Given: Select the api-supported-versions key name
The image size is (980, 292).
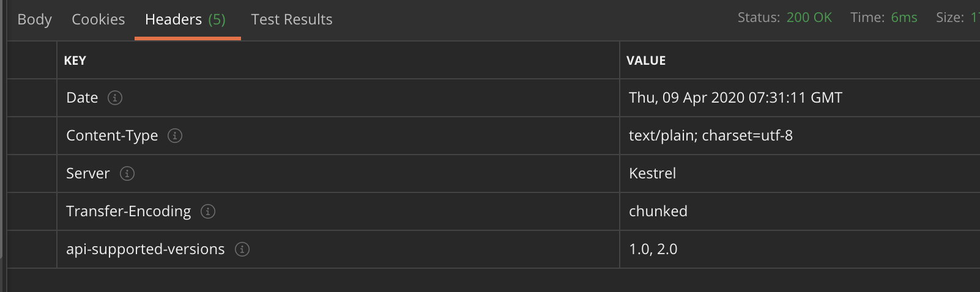Looking at the screenshot, I should pos(146,249).
